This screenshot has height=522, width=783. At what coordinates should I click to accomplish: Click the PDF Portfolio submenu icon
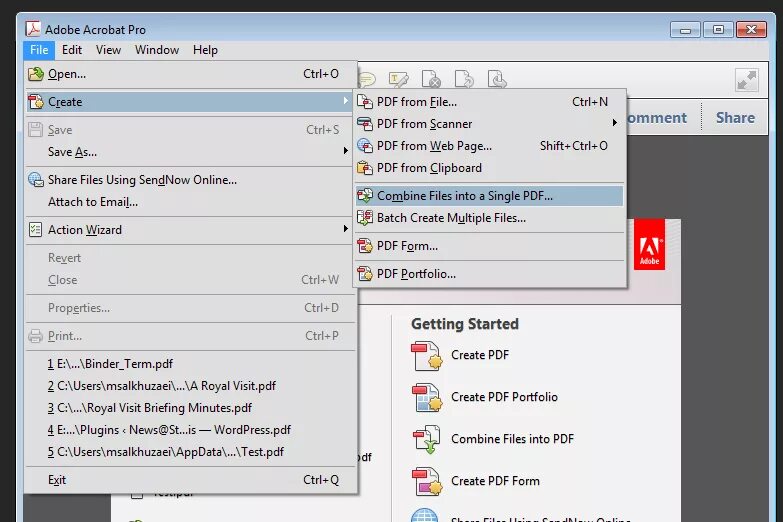tap(365, 274)
